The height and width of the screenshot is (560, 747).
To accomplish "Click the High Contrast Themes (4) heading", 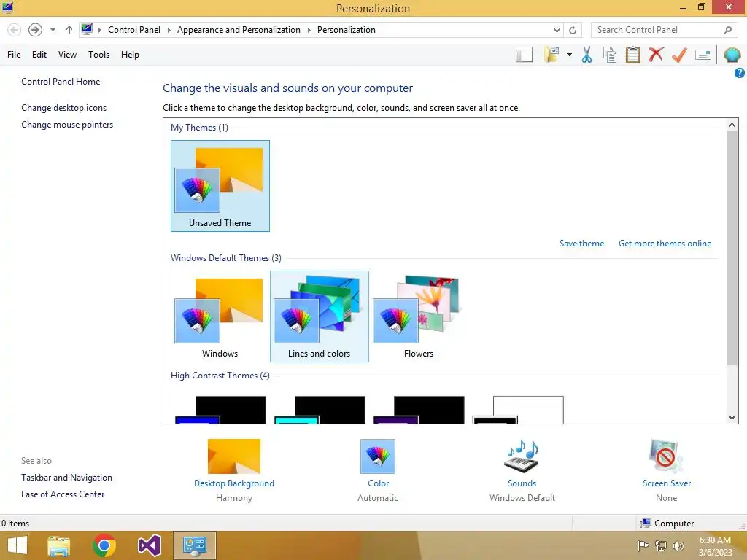I will [x=220, y=376].
